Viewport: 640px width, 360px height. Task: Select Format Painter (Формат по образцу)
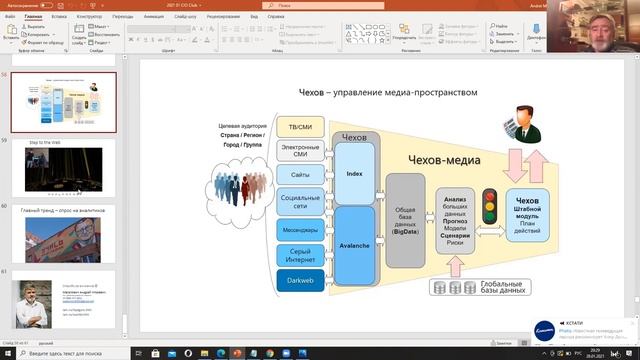[x=43, y=42]
